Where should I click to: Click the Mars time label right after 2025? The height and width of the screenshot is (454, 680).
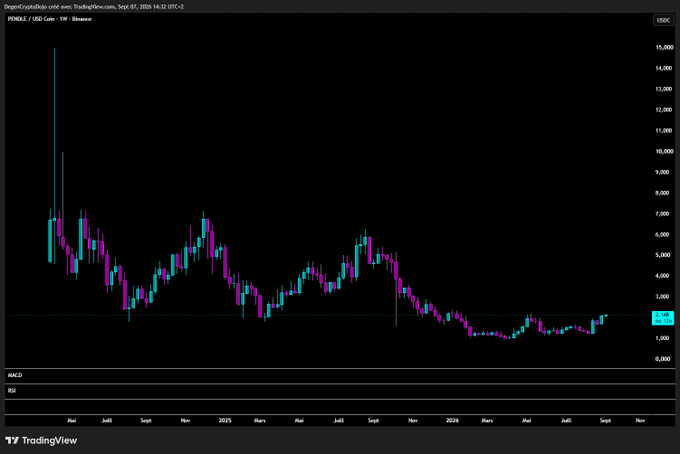(260, 420)
